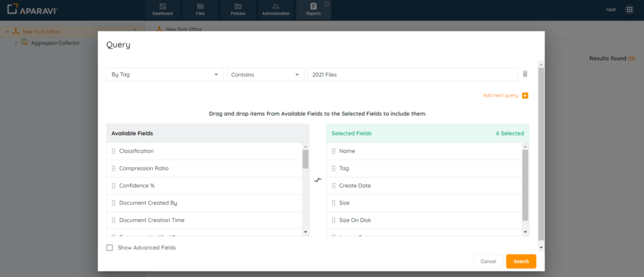This screenshot has width=644, height=277.
Task: Switch to the Policies tab
Action: (x=238, y=9)
